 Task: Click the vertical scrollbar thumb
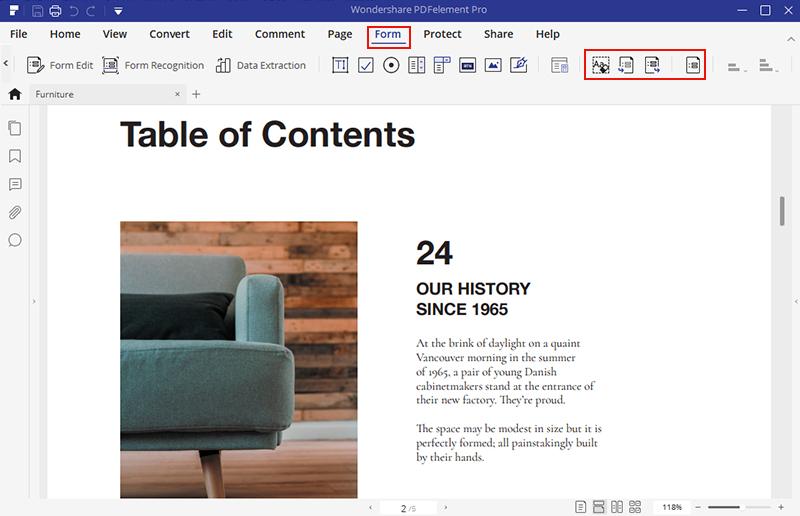pyautogui.click(x=782, y=211)
